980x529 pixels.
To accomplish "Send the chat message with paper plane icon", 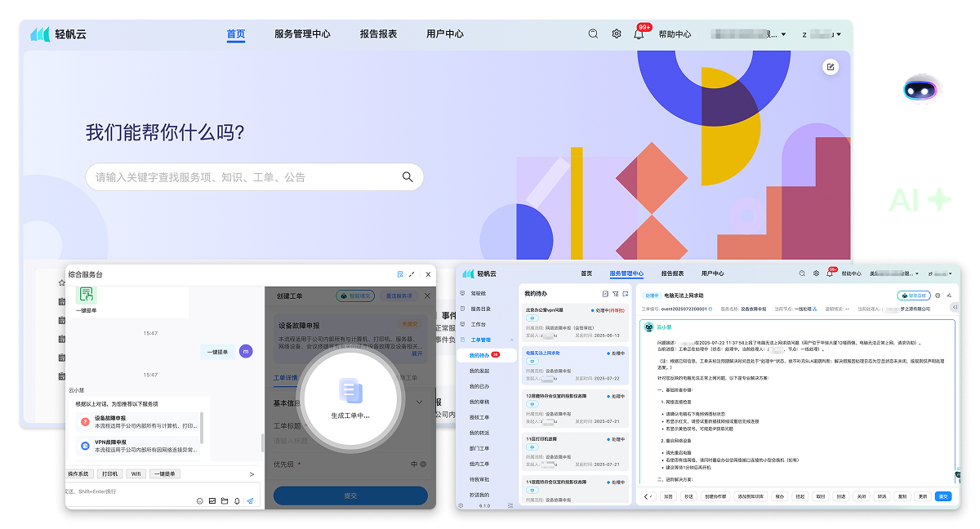I will pos(250,500).
